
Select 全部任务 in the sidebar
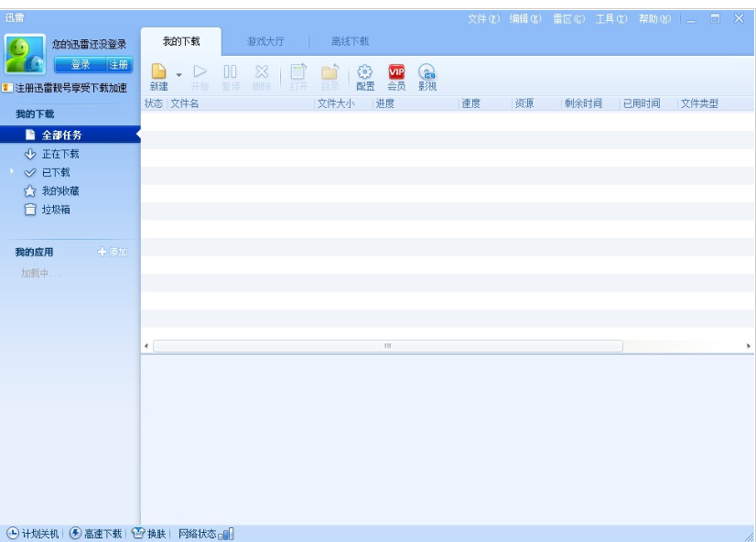tap(70, 135)
